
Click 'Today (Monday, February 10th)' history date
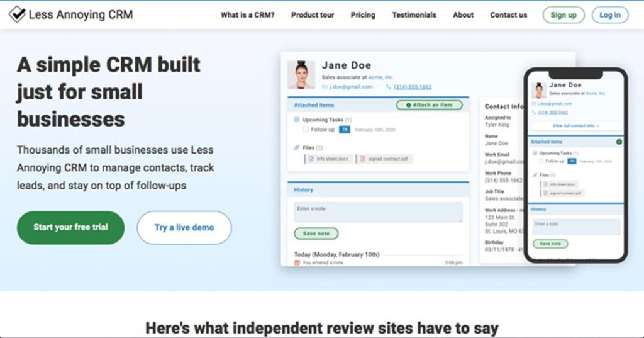click(x=337, y=254)
